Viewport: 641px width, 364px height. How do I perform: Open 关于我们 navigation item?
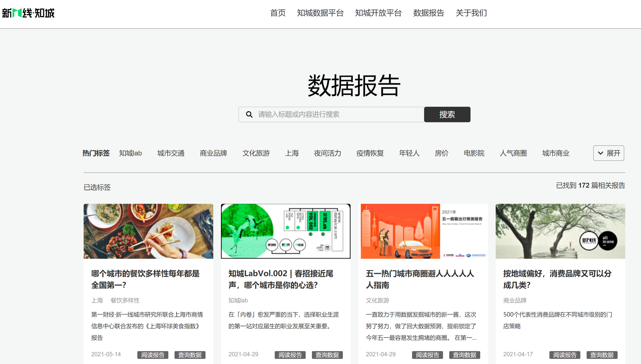(471, 13)
